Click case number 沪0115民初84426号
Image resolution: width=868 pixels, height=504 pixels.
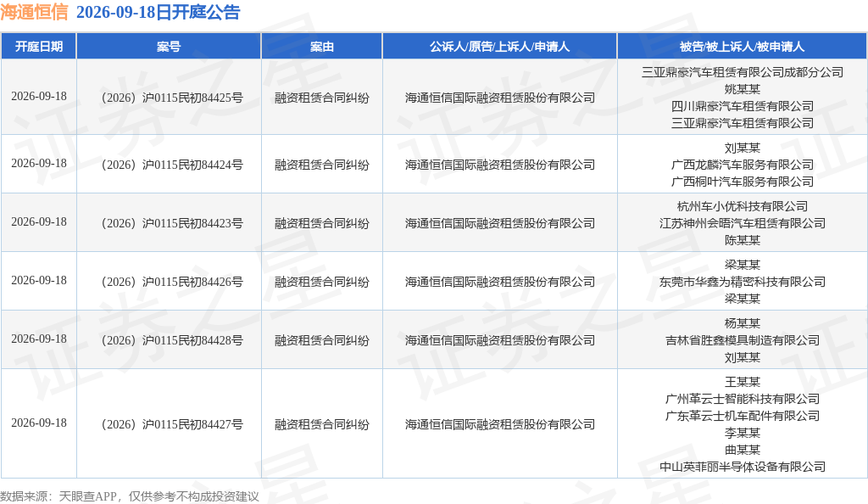172,282
